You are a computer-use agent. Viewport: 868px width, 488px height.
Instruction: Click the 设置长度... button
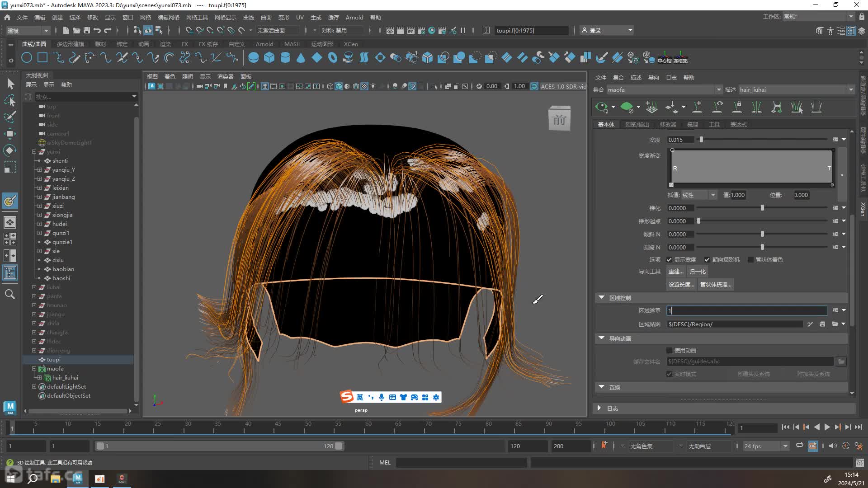pos(681,285)
